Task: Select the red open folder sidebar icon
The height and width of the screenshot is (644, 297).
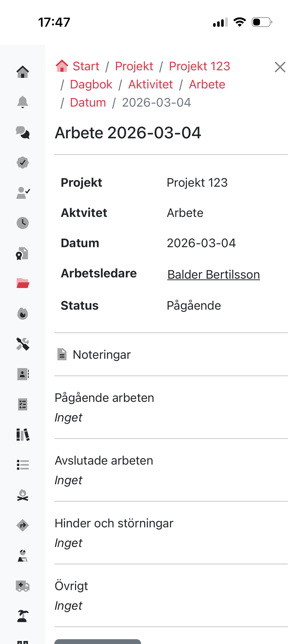Action: (23, 283)
